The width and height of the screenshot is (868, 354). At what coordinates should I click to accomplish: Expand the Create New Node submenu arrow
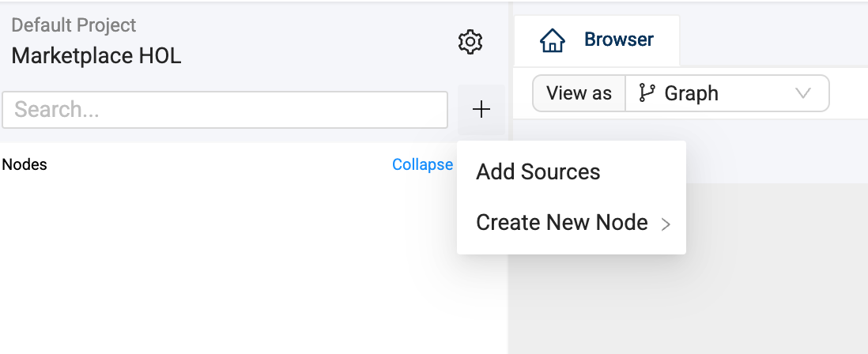click(x=666, y=224)
